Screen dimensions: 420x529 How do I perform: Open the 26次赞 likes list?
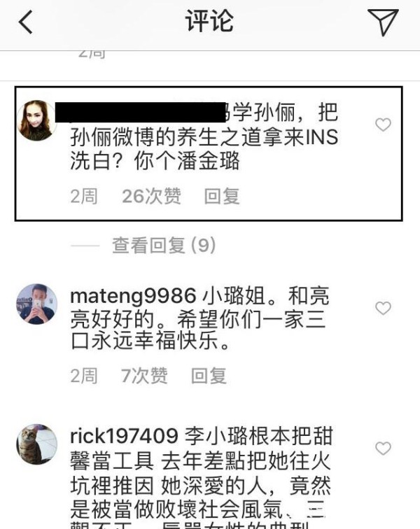[x=151, y=197]
